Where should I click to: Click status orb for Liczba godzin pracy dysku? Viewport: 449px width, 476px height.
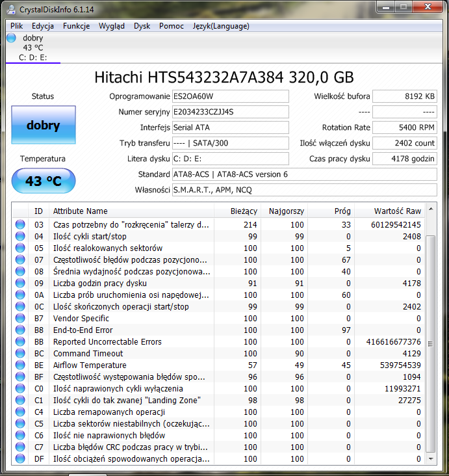pyautogui.click(x=20, y=283)
